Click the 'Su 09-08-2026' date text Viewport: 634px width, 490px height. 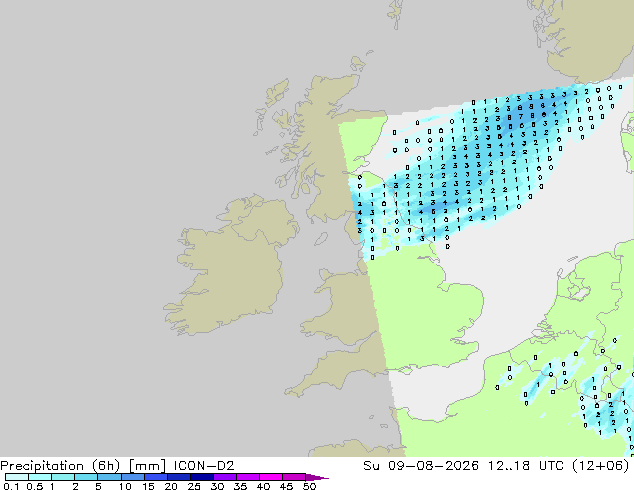[x=421, y=466]
